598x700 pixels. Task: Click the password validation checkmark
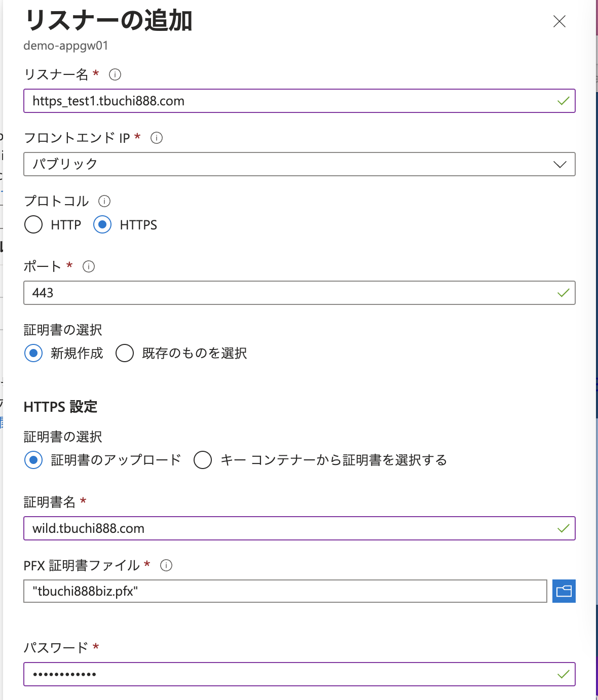tap(563, 674)
